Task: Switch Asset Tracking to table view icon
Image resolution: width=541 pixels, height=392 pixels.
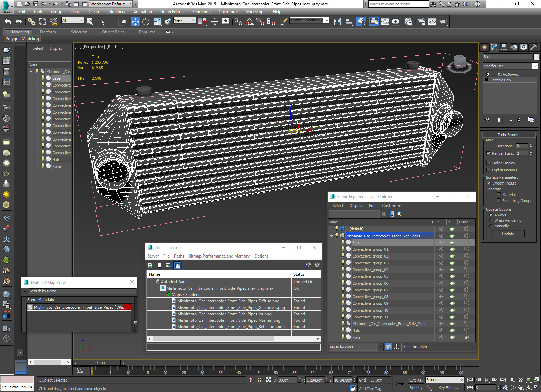Action: (178, 265)
